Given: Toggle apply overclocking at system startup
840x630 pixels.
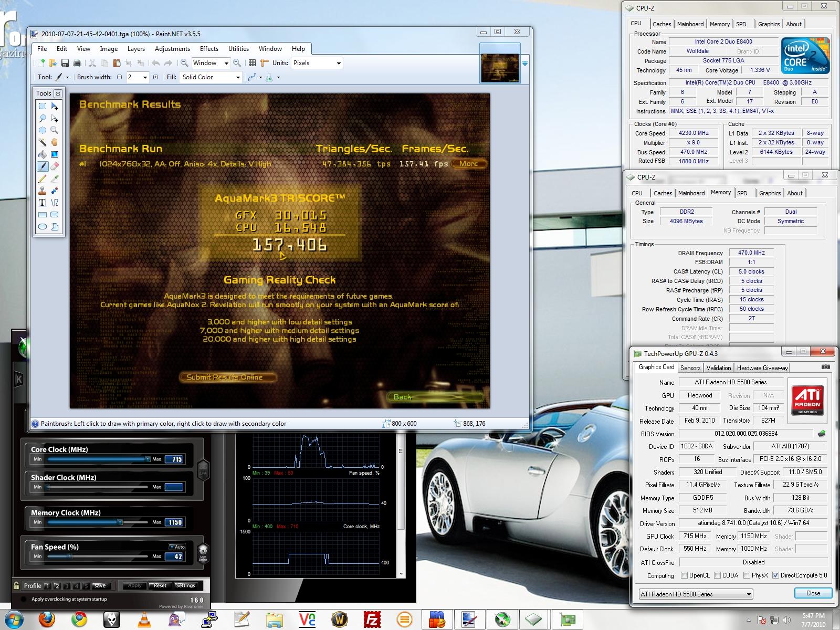Looking at the screenshot, I should click(x=23, y=599).
